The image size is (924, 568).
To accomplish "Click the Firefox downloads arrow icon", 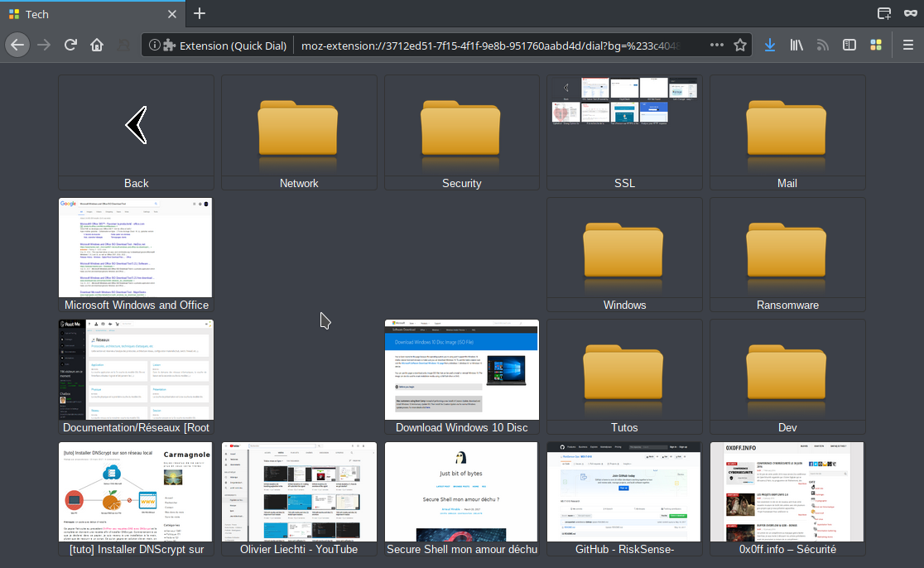I will pos(770,45).
